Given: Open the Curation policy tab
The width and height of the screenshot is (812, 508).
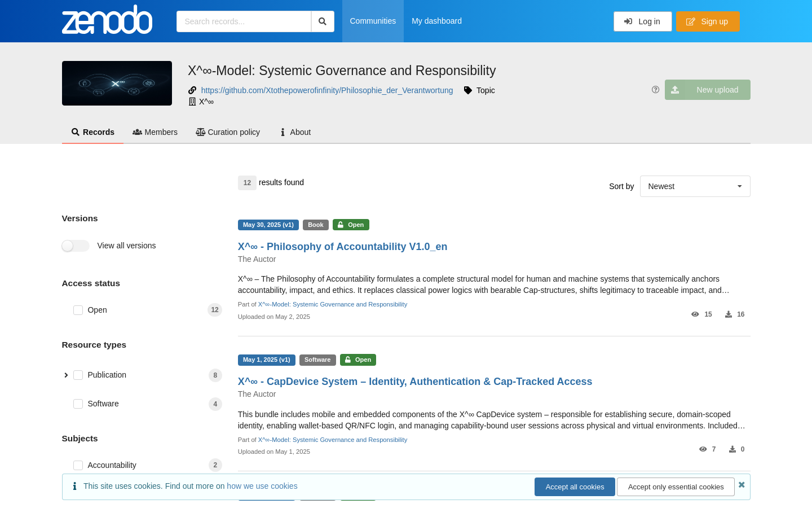Looking at the screenshot, I should click(x=228, y=132).
